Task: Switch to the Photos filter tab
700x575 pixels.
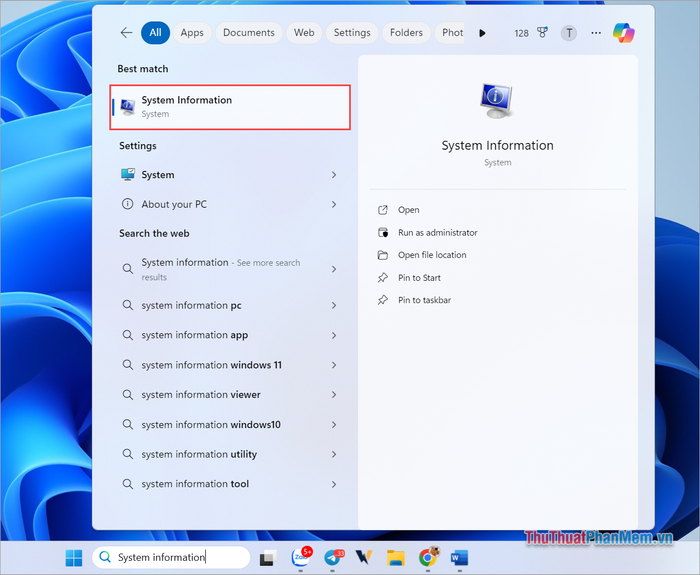Action: click(x=450, y=33)
